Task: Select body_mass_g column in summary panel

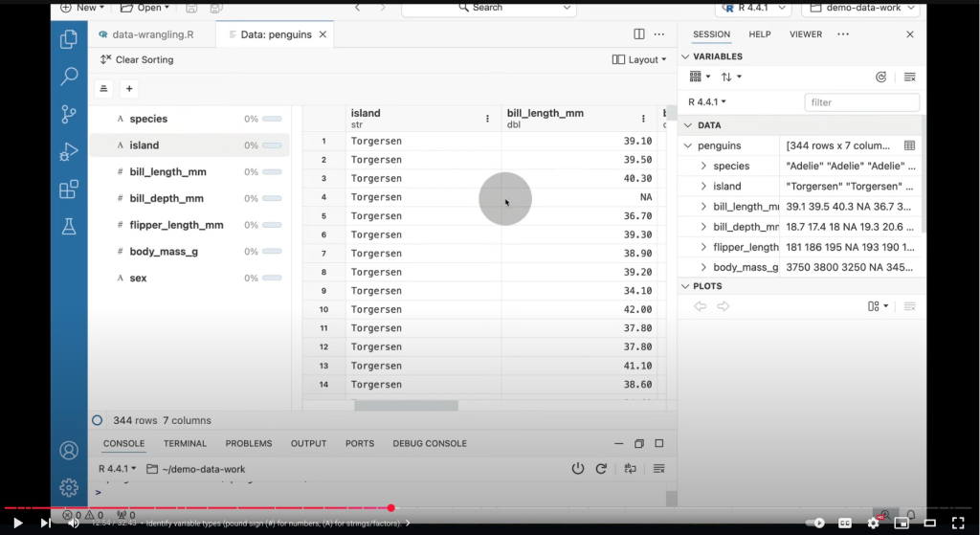Action: pyautogui.click(x=189, y=252)
